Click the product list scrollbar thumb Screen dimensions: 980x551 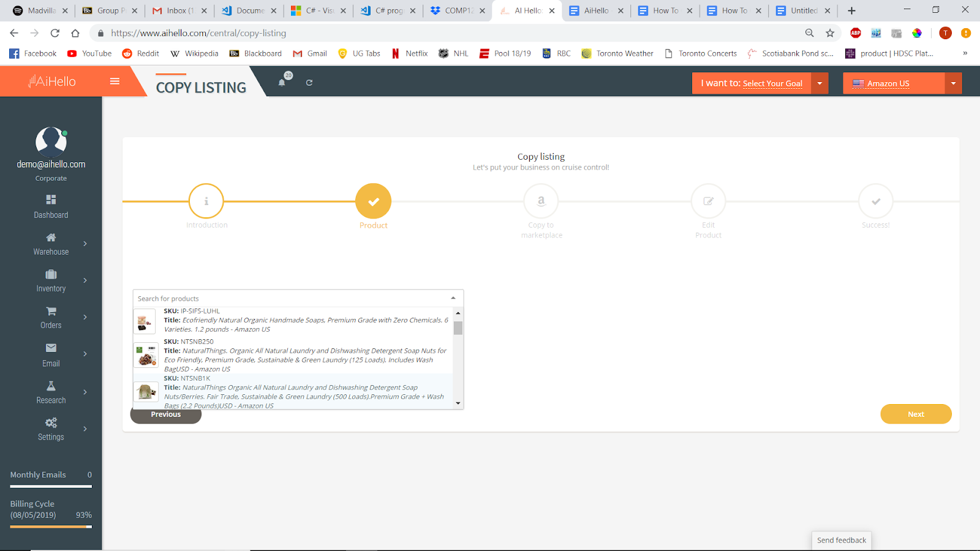click(458, 328)
